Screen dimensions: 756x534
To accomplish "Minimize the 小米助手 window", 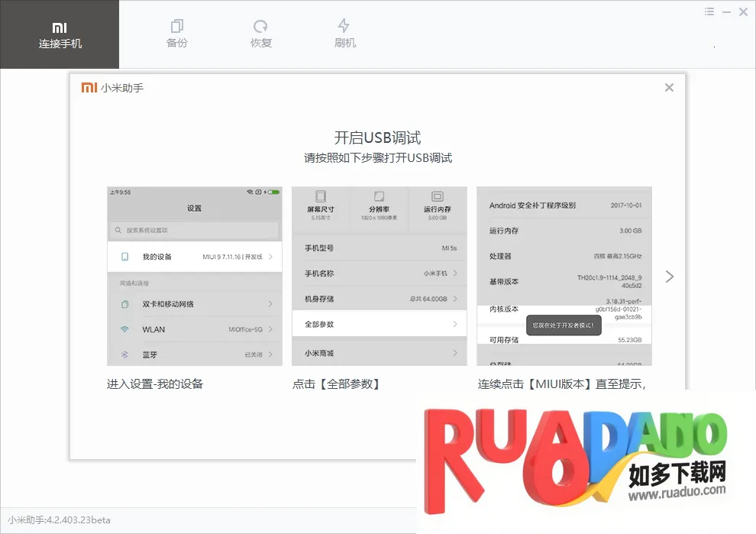I will pos(726,11).
